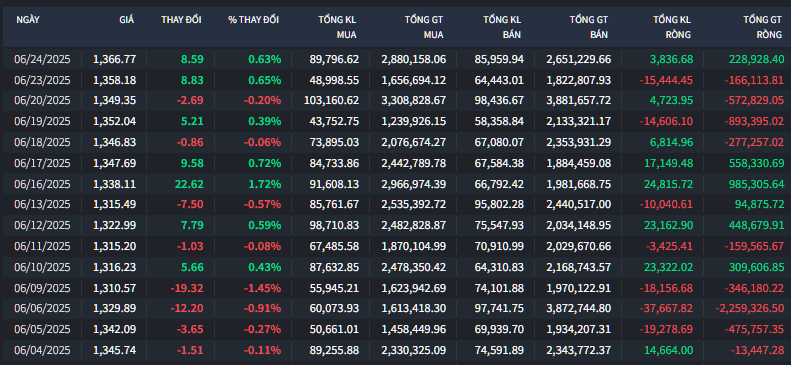This screenshot has width=791, height=365.
Task: Select the 06/16/2025 date cell
Action: pyautogui.click(x=42, y=184)
